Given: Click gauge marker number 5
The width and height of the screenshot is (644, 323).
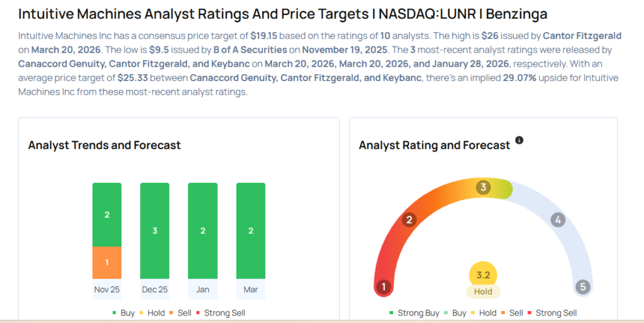Looking at the screenshot, I should [x=583, y=287].
